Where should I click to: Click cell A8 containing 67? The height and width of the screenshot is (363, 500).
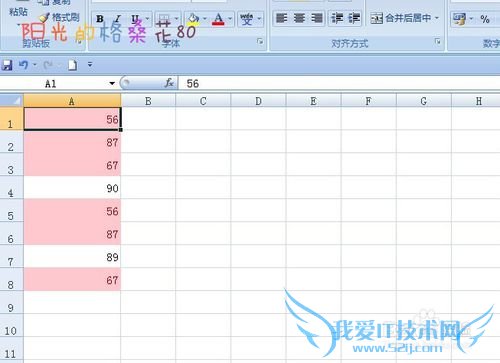(72, 279)
